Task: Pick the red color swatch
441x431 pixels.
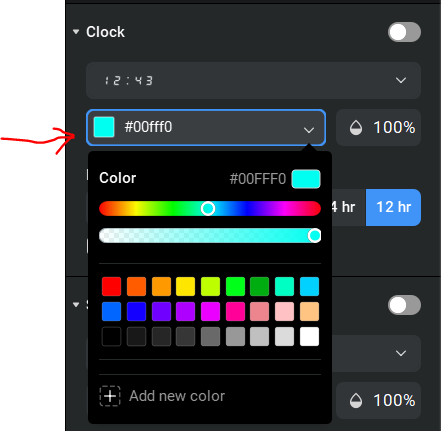Action: coord(111,286)
